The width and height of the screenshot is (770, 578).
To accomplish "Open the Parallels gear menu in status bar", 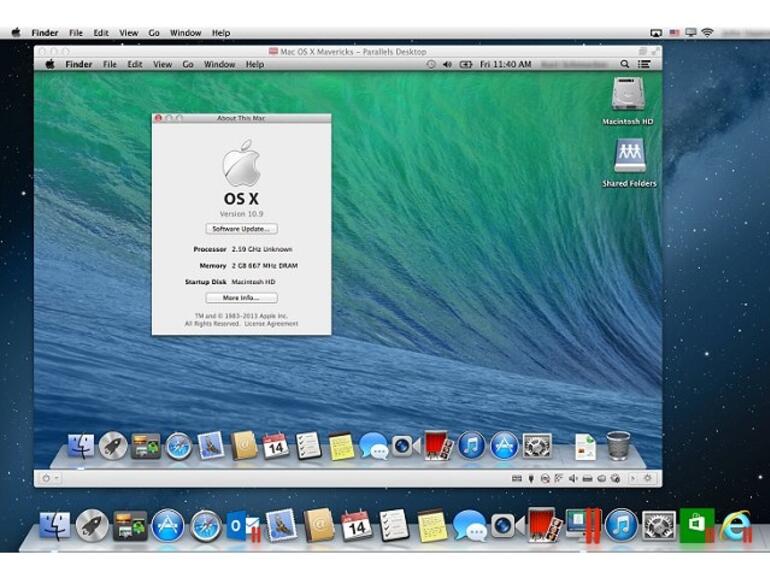I will point(647,478).
